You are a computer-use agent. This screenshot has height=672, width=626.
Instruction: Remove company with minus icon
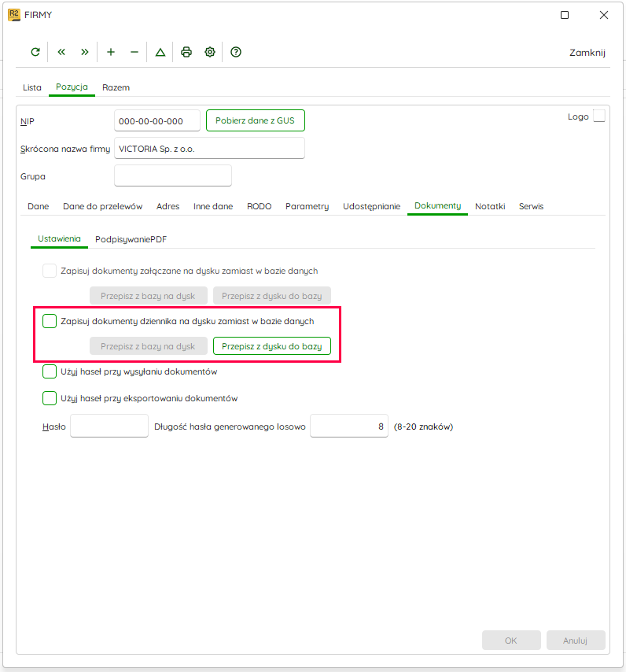134,52
